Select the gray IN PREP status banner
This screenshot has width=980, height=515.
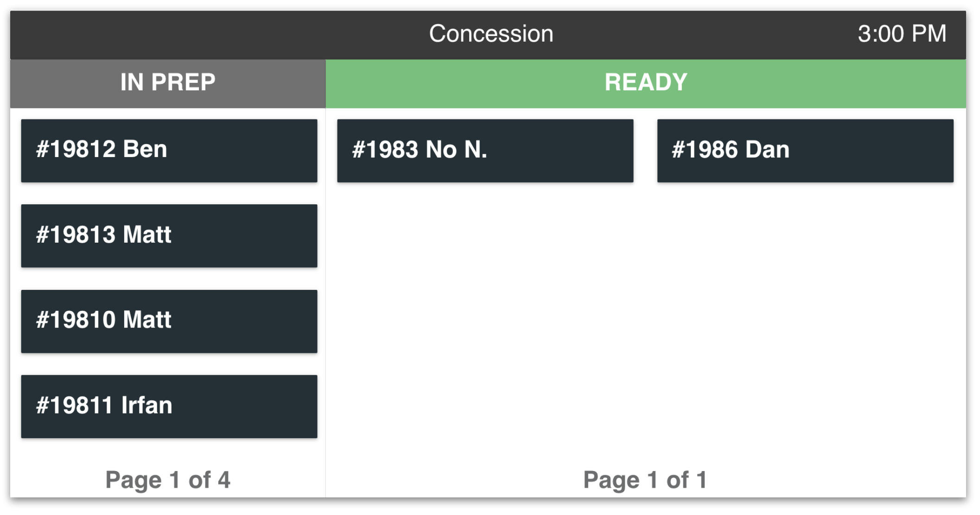pyautogui.click(x=168, y=82)
